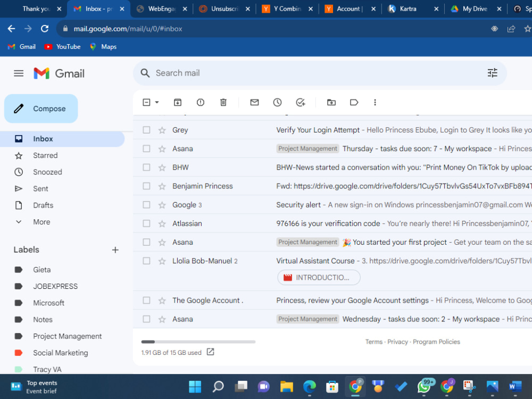Open the Move to folder icon
Image resolution: width=532 pixels, height=399 pixels.
tap(331, 103)
